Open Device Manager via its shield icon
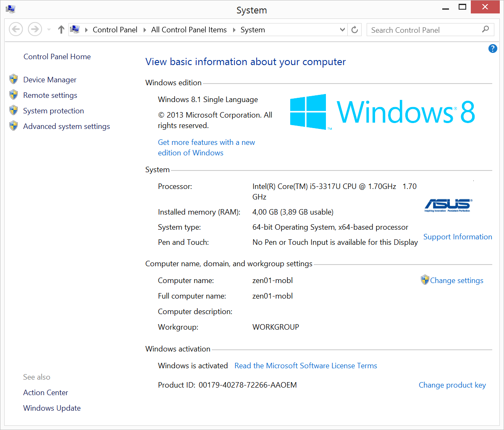This screenshot has width=504, height=430. [x=13, y=79]
